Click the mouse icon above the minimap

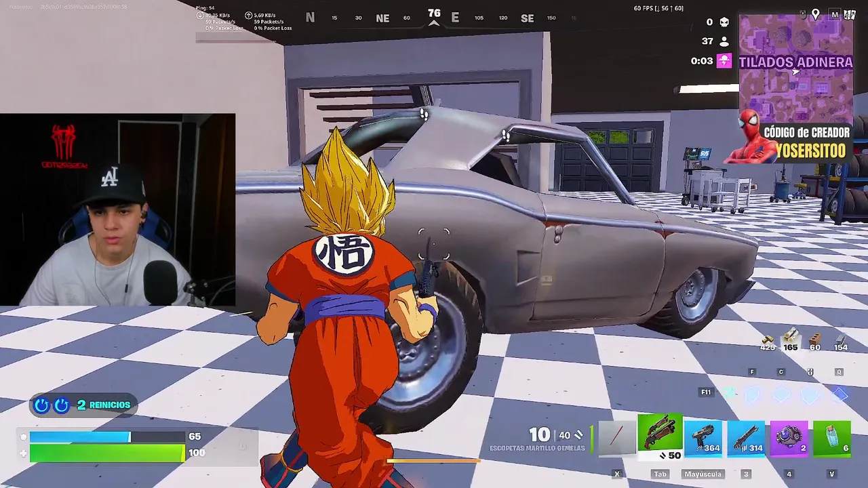point(803,14)
